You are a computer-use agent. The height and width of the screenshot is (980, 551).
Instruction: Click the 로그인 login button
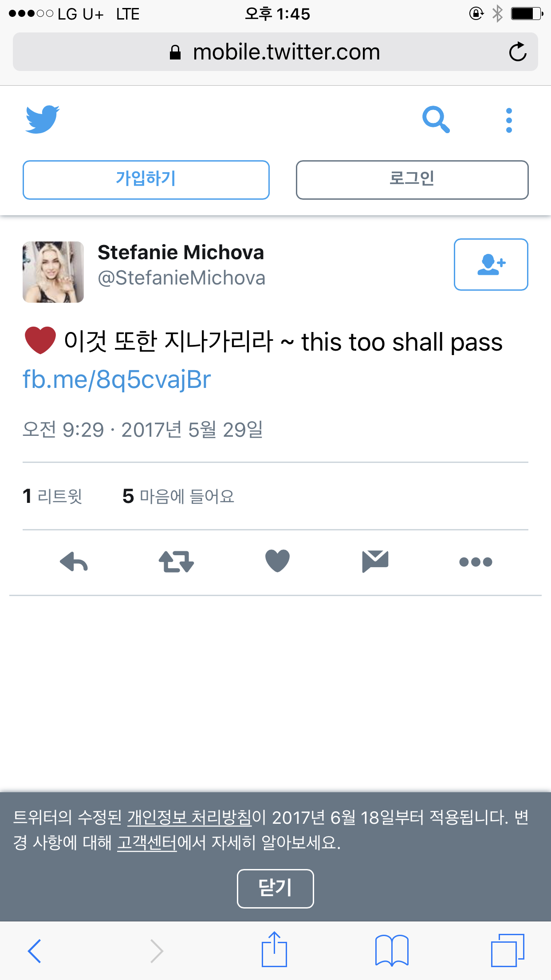[x=412, y=180]
